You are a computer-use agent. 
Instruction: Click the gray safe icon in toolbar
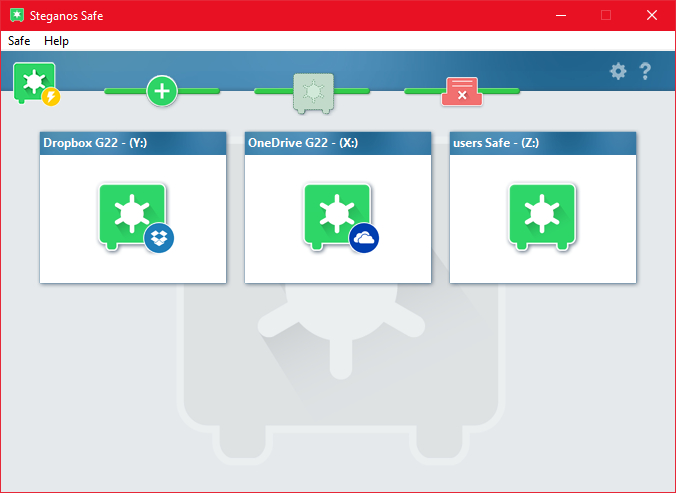(x=311, y=91)
